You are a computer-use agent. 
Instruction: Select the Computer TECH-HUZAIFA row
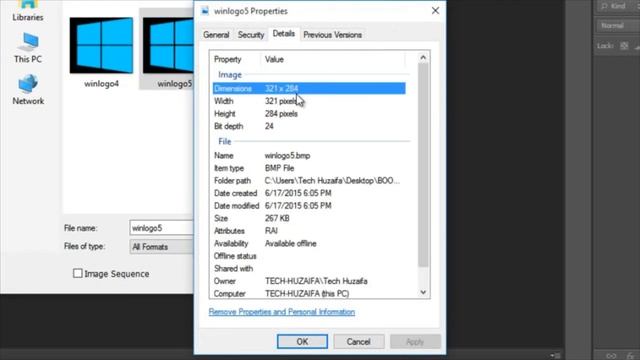(309, 293)
